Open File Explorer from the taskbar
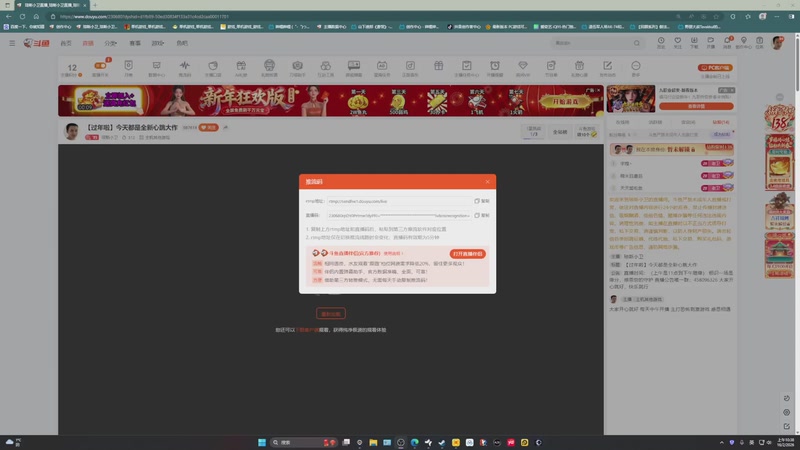800x450 pixels. point(373,442)
